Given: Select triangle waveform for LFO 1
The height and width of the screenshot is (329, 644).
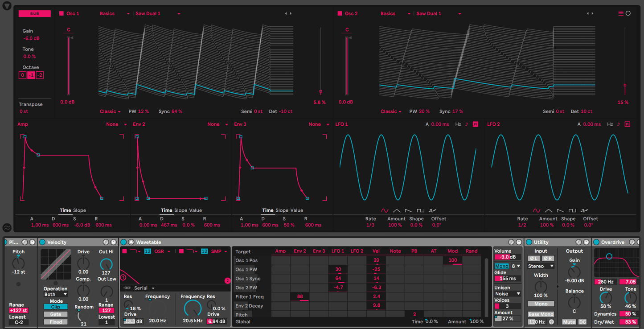Looking at the screenshot, I should click(x=397, y=211).
